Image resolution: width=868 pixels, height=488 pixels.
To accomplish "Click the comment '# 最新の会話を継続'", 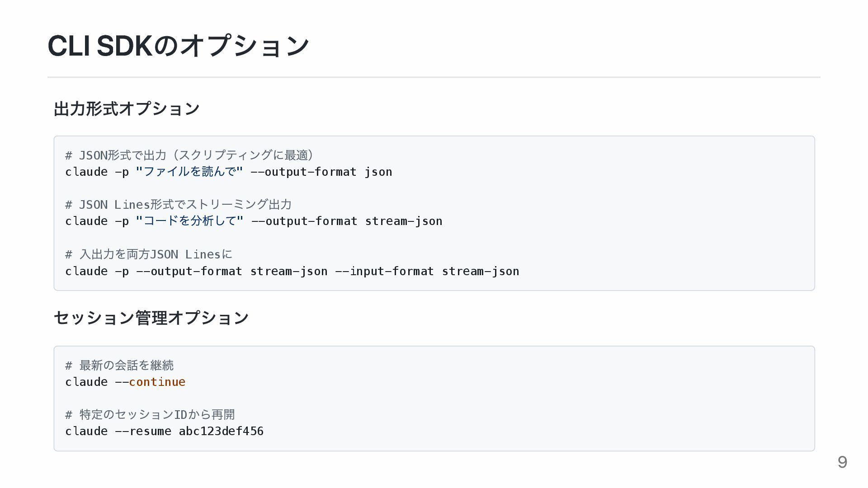I will coord(119,365).
